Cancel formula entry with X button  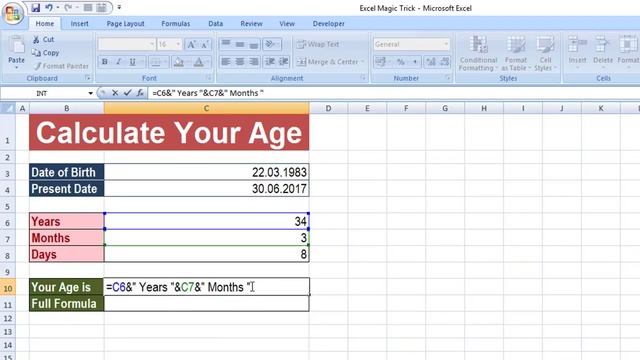[x=115, y=93]
